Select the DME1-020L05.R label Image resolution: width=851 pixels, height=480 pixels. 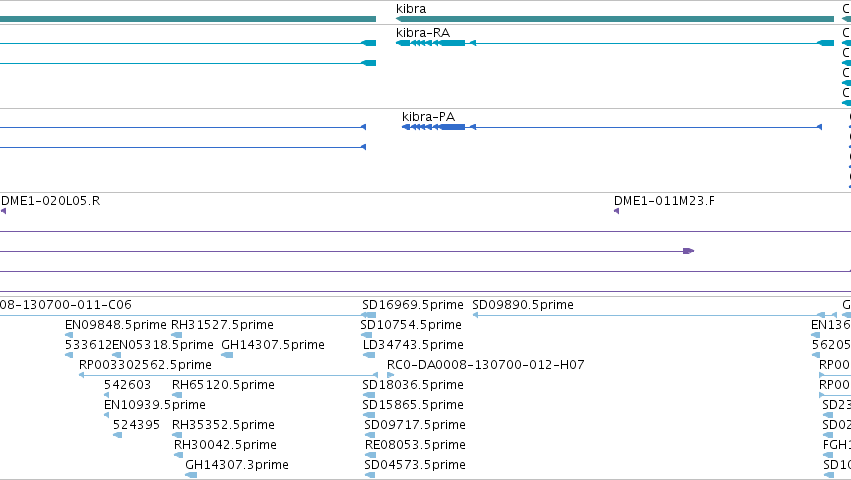(50, 201)
